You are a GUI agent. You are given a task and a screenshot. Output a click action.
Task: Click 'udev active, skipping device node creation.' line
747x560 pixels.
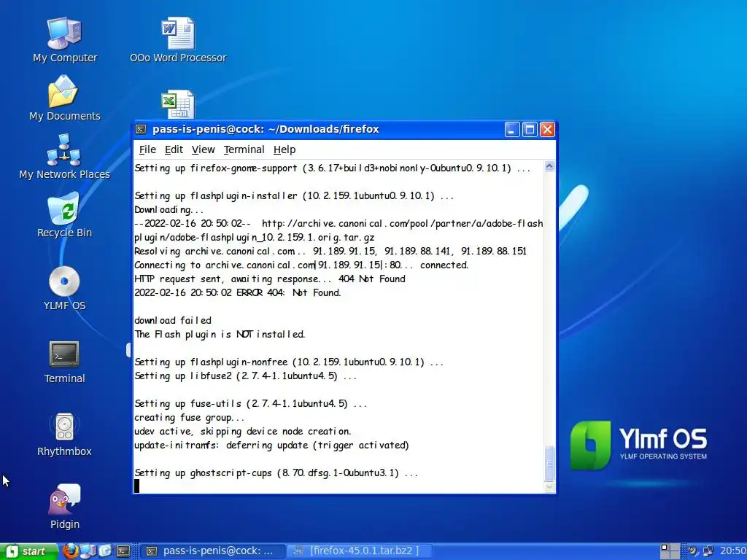point(243,432)
